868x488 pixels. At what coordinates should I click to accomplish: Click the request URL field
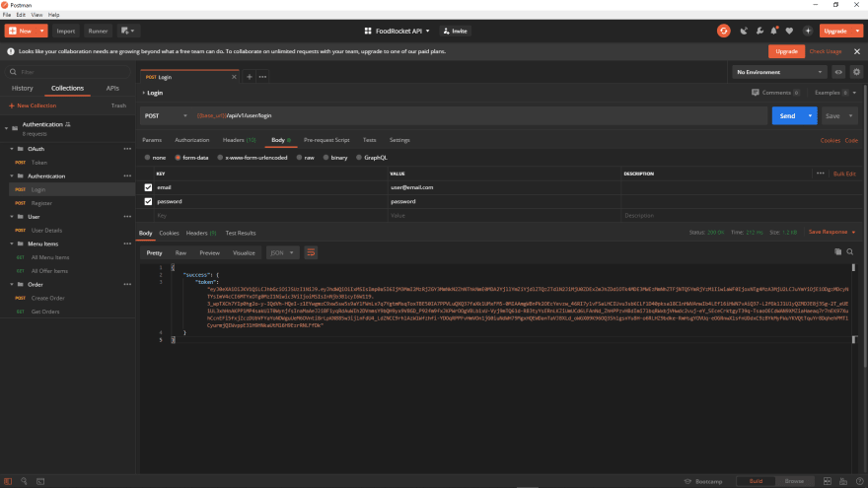point(480,115)
